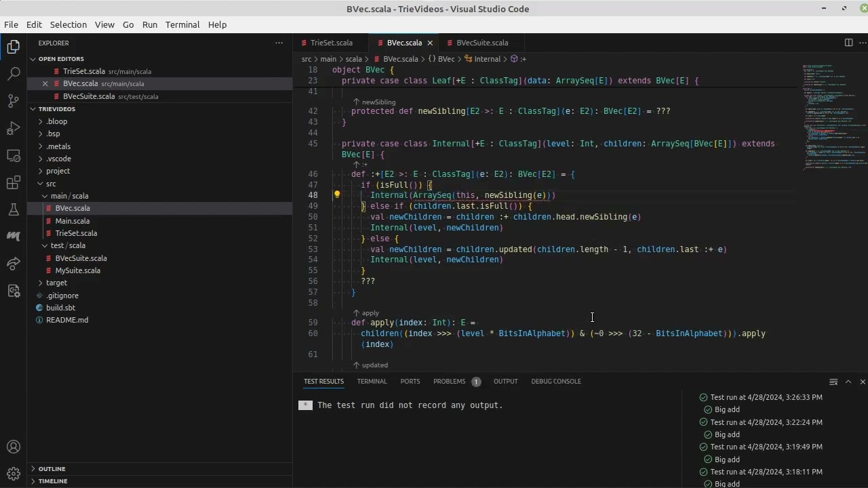Screen dimensions: 868x488
Task: Click src breadcrumb segment
Action: pos(307,59)
